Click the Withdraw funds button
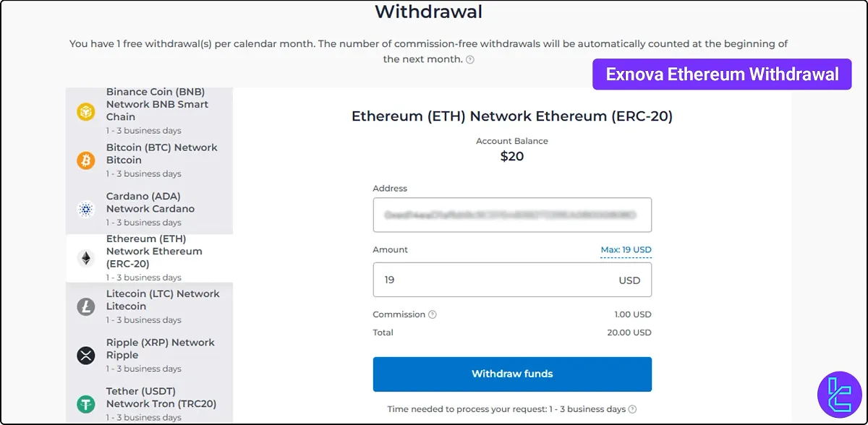Viewport: 868px width, 425px height. click(512, 374)
